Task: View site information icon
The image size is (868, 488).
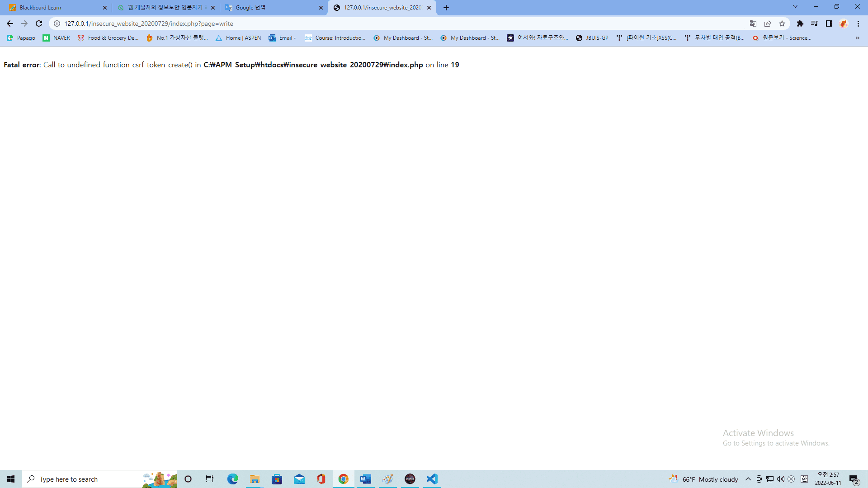Action: pos(57,23)
